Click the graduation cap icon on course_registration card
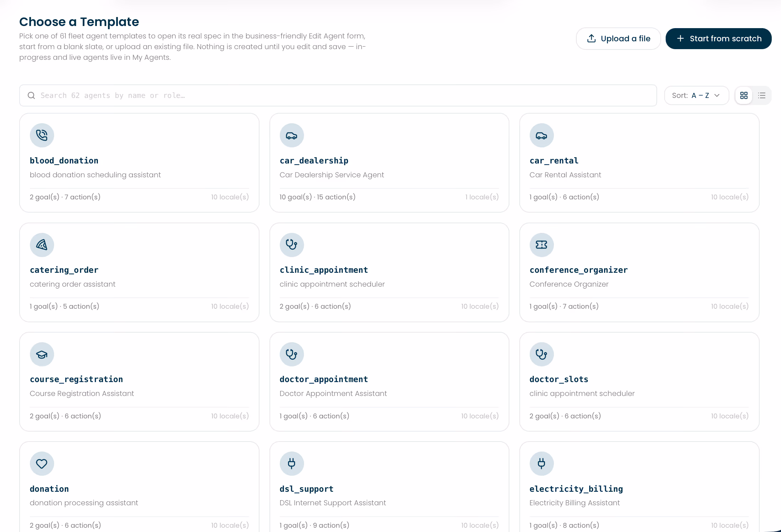Screen dimensions: 781x532 (42, 354)
